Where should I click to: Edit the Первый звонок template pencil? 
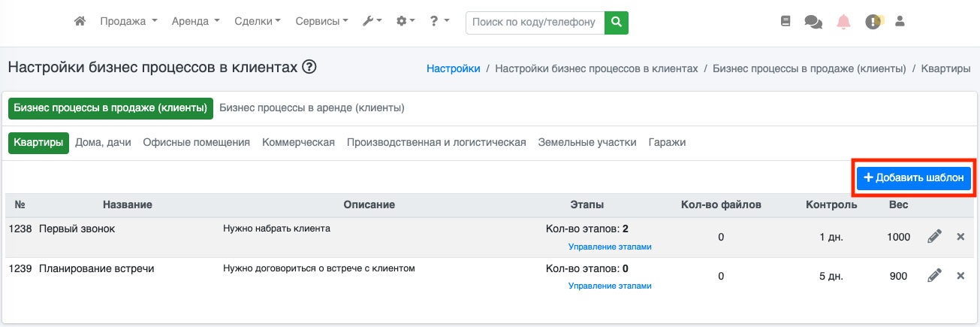pos(933,237)
